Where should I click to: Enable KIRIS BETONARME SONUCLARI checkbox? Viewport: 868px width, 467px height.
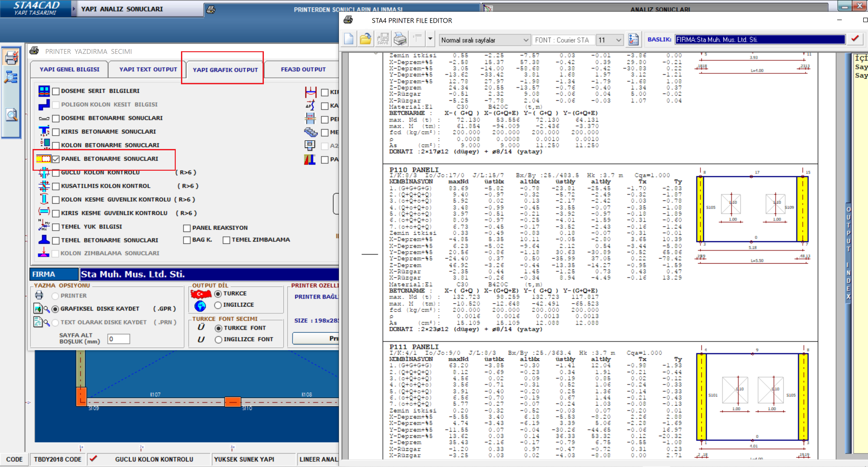56,132
